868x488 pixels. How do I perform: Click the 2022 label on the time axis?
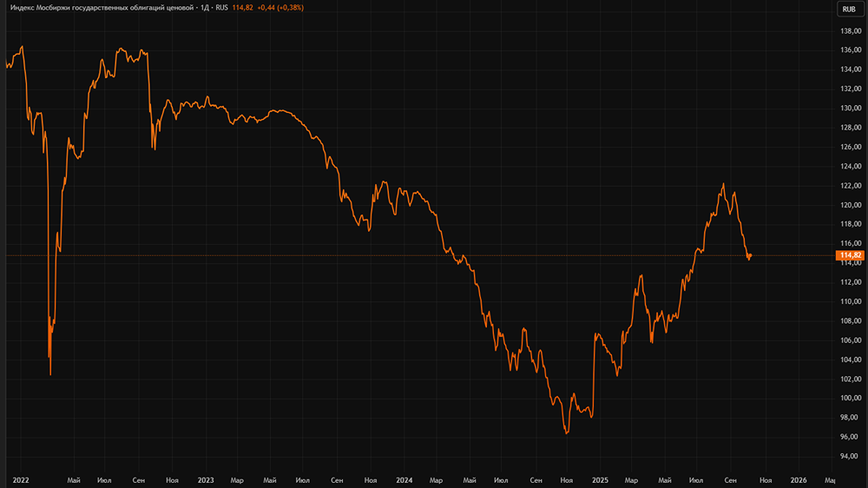pos(21,480)
